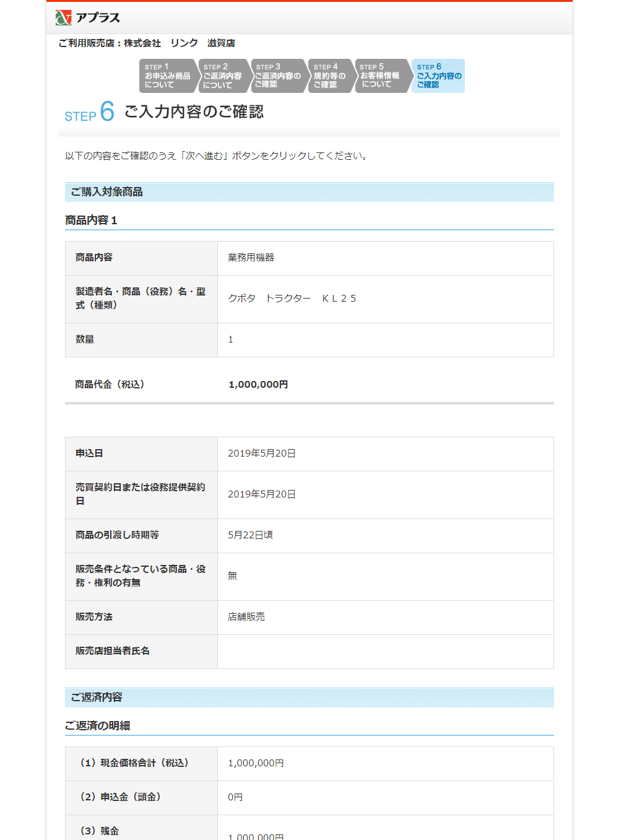Go to STEP 4 terms confirmation step

(x=329, y=76)
